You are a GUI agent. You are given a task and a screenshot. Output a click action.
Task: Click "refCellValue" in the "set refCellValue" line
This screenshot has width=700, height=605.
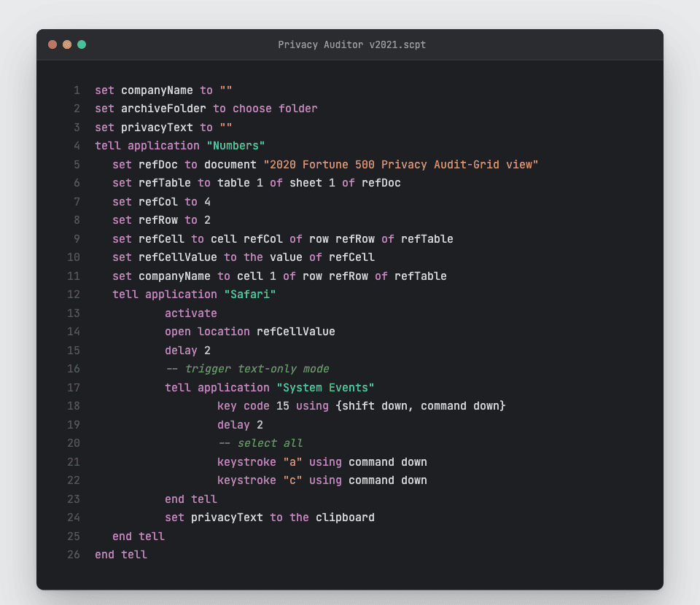point(178,257)
